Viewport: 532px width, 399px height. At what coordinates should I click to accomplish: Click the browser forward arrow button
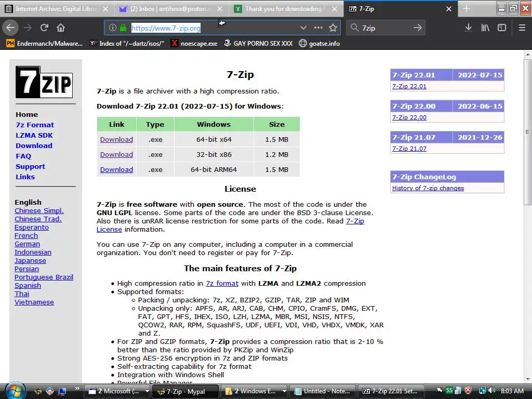point(28,28)
